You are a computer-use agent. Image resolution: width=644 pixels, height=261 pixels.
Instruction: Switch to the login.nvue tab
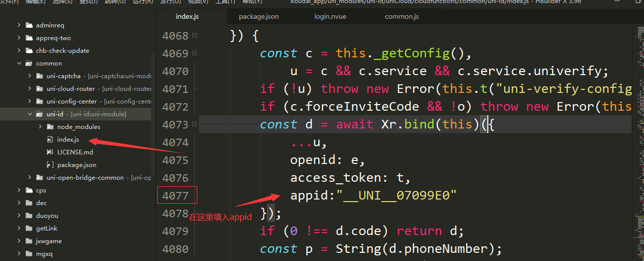(331, 17)
